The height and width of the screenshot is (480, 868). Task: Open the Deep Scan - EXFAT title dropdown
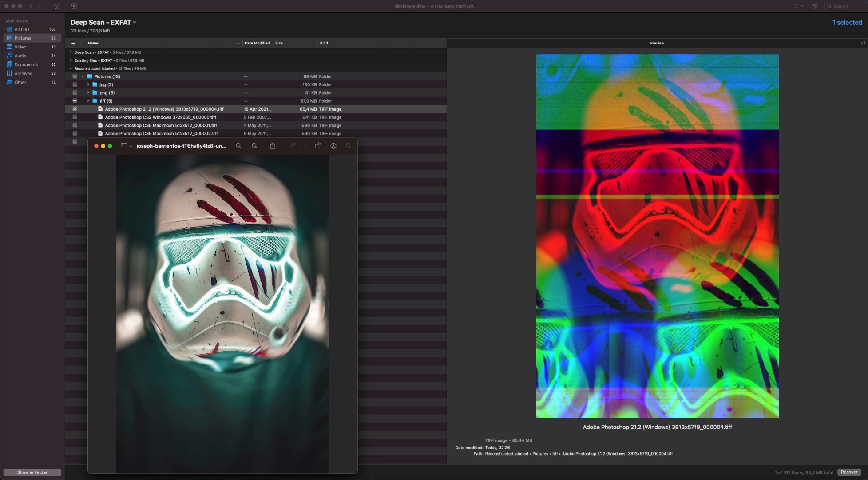(x=135, y=22)
